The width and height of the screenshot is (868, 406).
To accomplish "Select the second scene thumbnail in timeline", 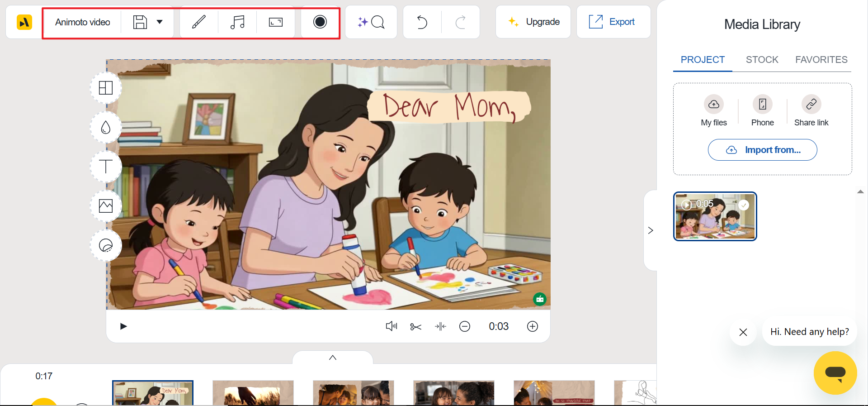I will tap(253, 392).
